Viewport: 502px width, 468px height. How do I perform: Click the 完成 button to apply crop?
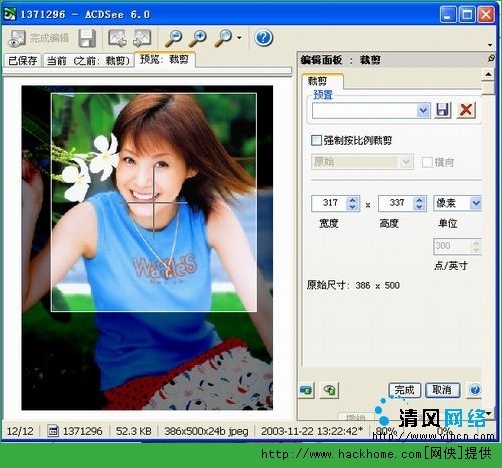tap(405, 390)
